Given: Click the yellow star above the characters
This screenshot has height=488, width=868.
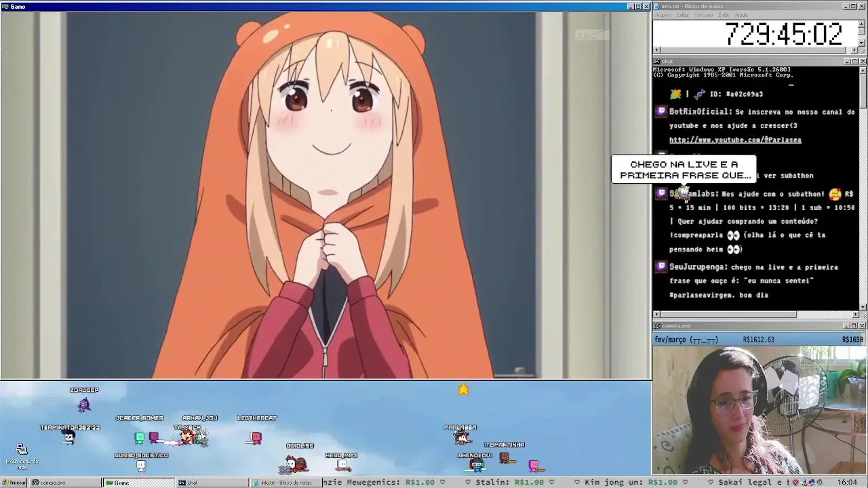Looking at the screenshot, I should point(463,389).
